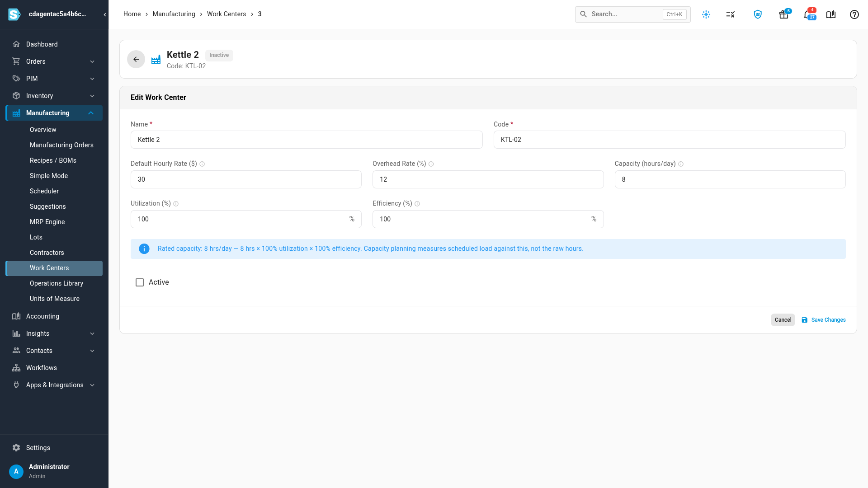The width and height of the screenshot is (868, 488).
Task: Click the Default Hourly Rate info icon
Action: [202, 164]
